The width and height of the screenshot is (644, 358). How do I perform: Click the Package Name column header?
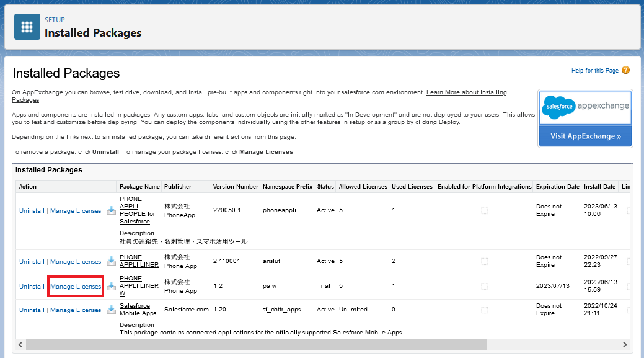139,187
